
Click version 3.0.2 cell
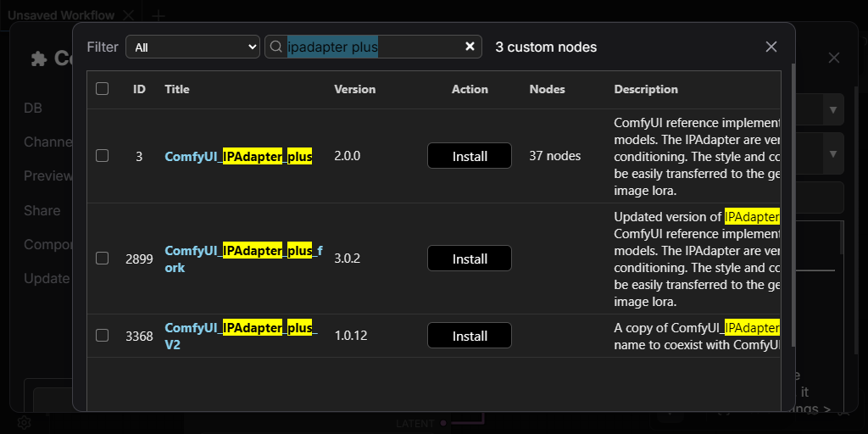tap(347, 259)
